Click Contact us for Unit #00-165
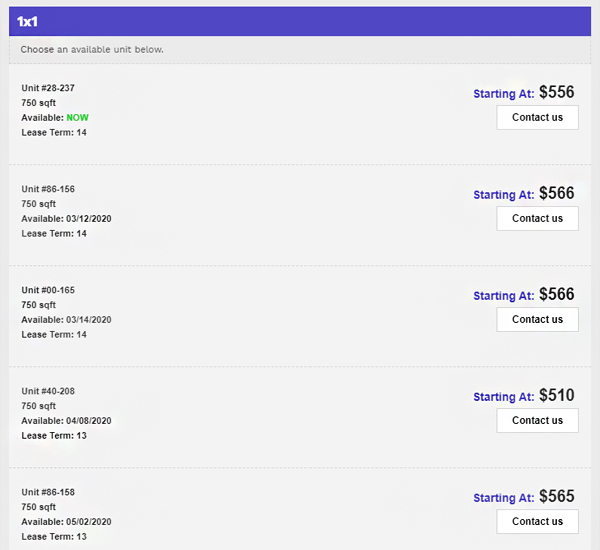Viewport: 600px width, 550px height. click(537, 320)
